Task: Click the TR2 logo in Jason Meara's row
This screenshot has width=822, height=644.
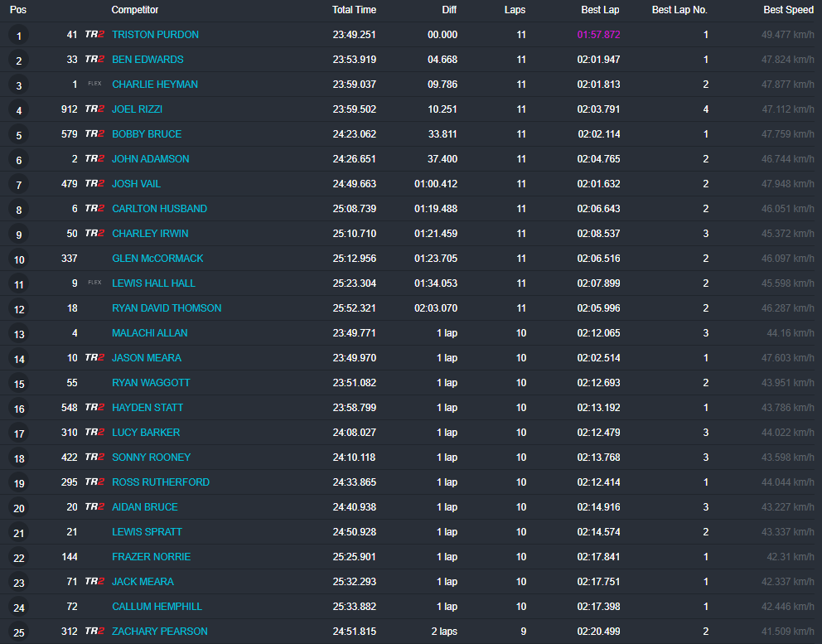Action: 94,358
